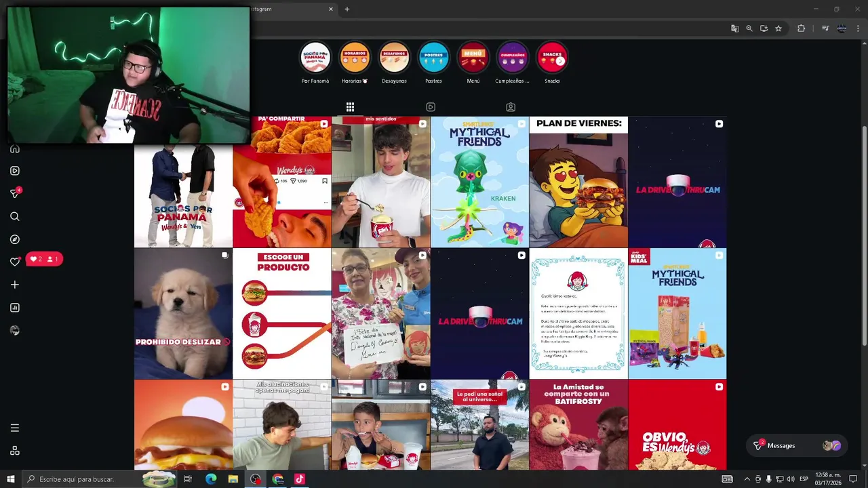The image size is (868, 488).
Task: Open Notifications heart icon
Action: click(x=15, y=262)
